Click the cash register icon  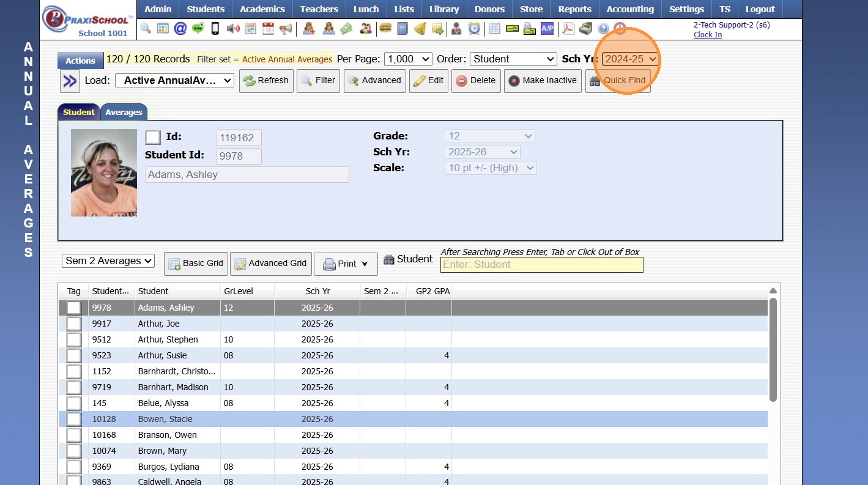click(x=585, y=28)
